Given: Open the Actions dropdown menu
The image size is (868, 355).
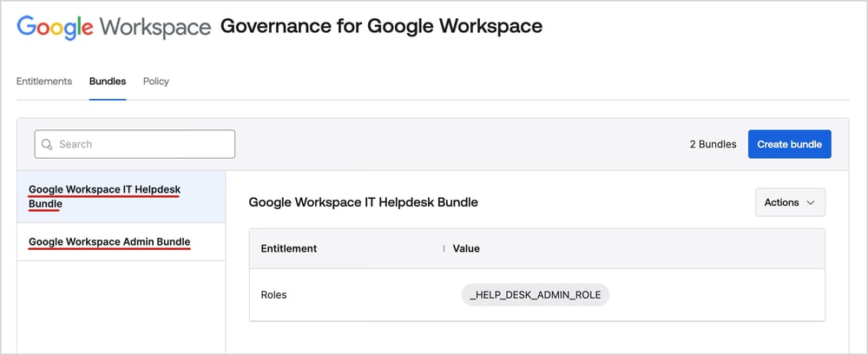Looking at the screenshot, I should [790, 202].
